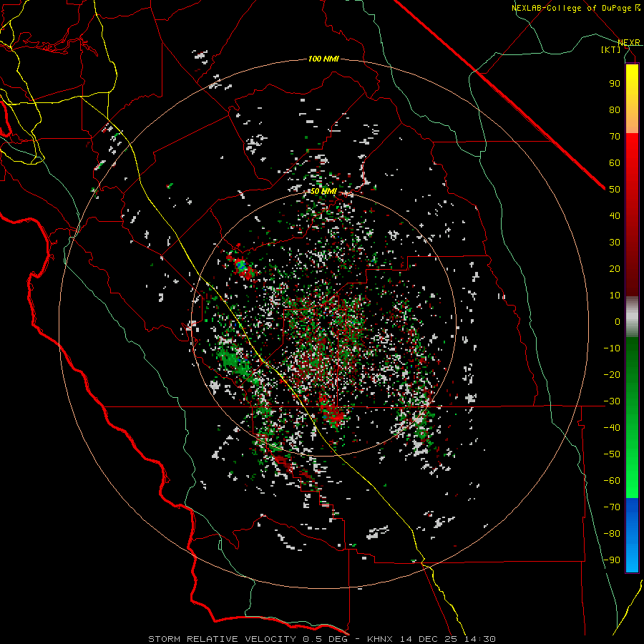Click the 30 value on the velocity scale
The height and width of the screenshot is (644, 644).
point(615,243)
